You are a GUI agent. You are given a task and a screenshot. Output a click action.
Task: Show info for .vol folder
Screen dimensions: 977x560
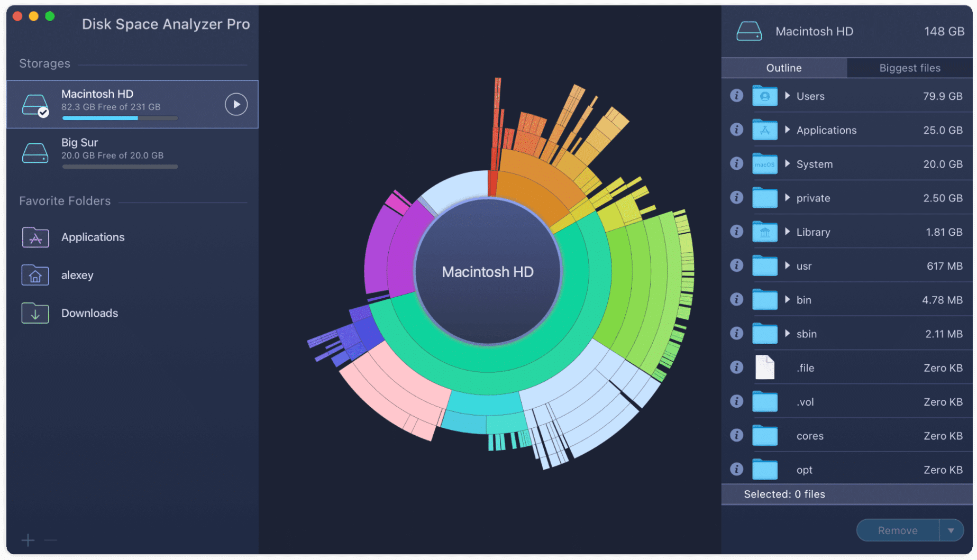pos(736,401)
